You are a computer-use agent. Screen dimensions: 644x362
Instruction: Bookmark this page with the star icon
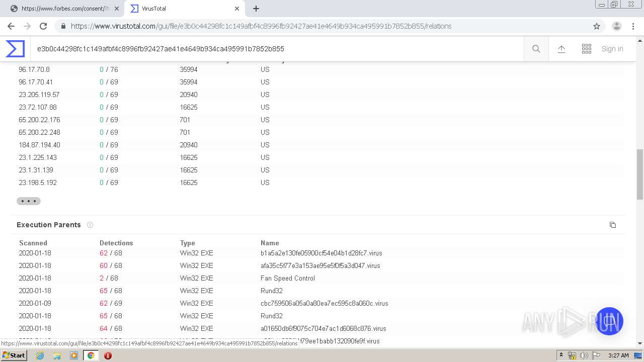pos(597,26)
